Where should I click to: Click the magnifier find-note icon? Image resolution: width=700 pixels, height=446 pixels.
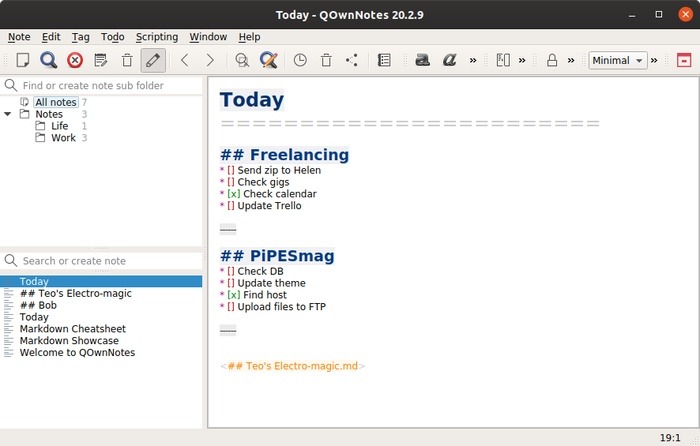(x=48, y=60)
